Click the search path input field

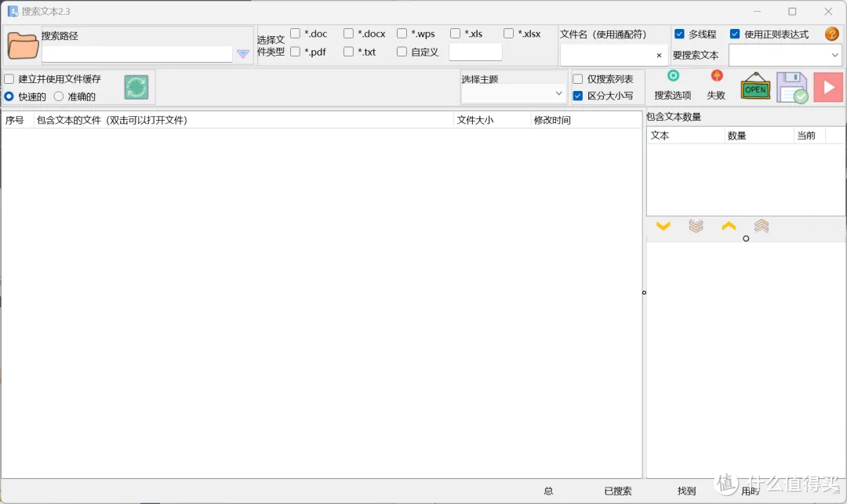pos(137,54)
